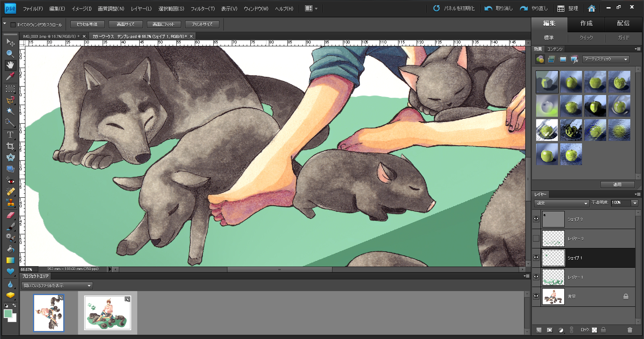Viewport: 644px width, 339px height.
Task: Click the 適用 button in effects panel
Action: (x=617, y=184)
